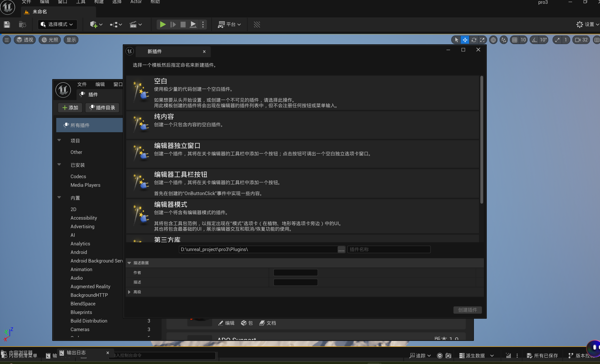This screenshot has width=600, height=364.
Task: Click the Save level icon
Action: [7, 24]
